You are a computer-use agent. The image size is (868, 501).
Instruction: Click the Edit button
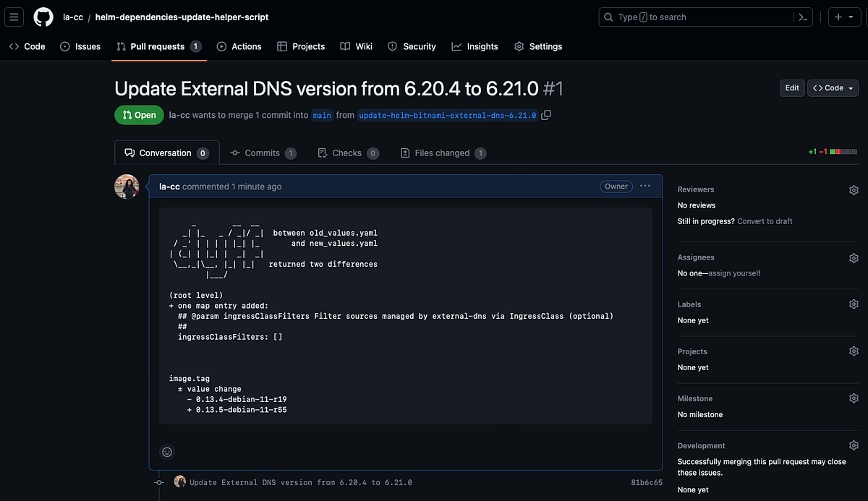click(x=791, y=87)
